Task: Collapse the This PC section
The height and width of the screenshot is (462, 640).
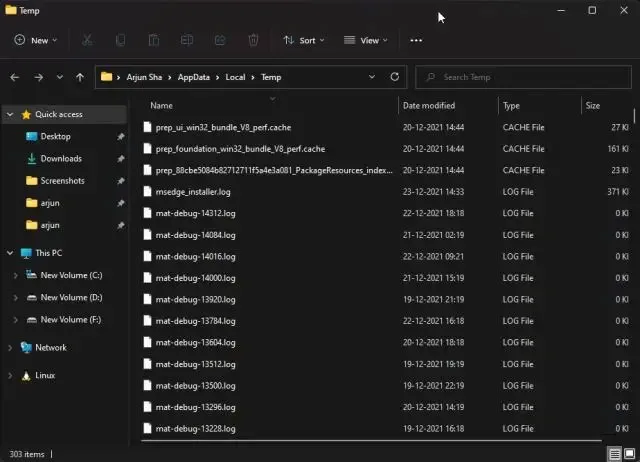Action: coord(10,253)
